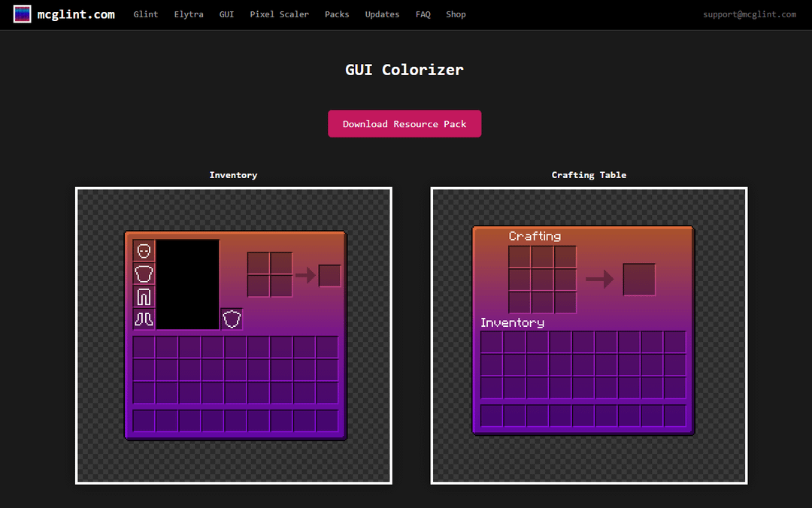Go to the Elytra page
Viewport: 812px width, 508px height.
click(189, 14)
